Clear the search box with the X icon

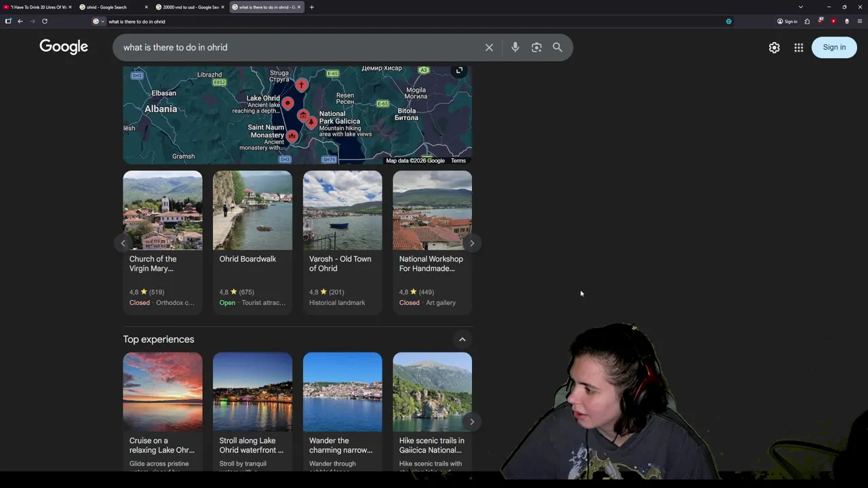tap(489, 47)
